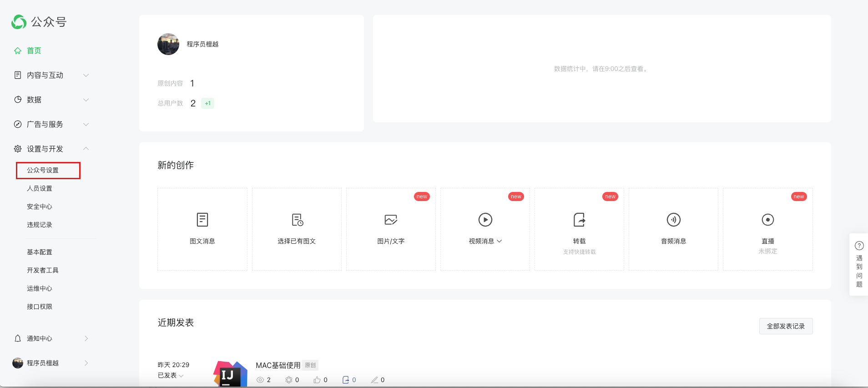Image resolution: width=868 pixels, height=388 pixels.
Task: Click the 程序员檀越 profile name
Action: (203, 44)
